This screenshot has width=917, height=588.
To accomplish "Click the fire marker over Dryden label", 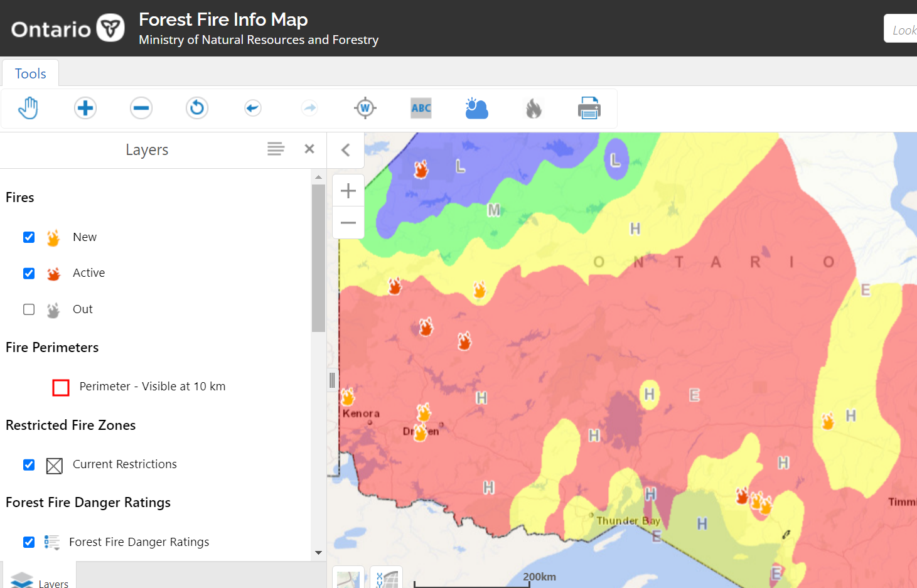I will coord(421,431).
